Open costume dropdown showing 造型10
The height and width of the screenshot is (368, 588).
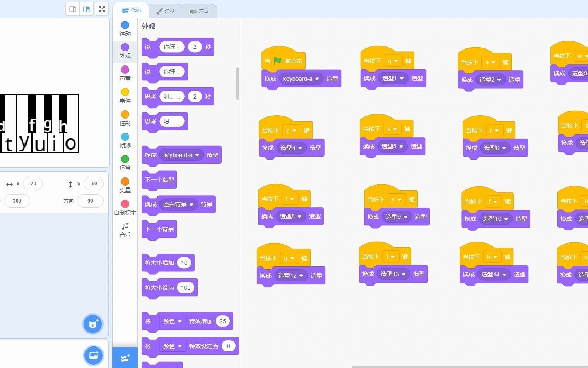click(496, 219)
